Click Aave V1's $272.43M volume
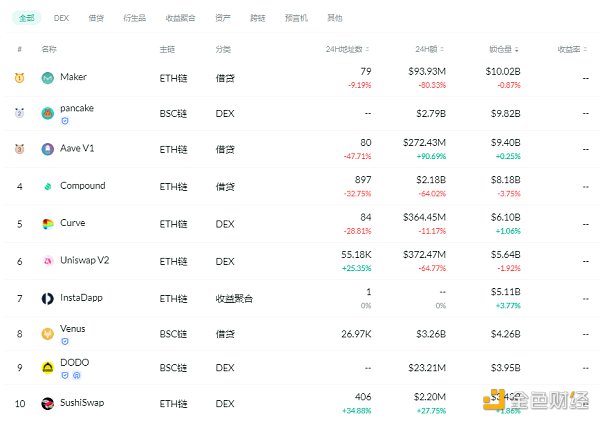This screenshot has height=421, width=600. [x=424, y=142]
